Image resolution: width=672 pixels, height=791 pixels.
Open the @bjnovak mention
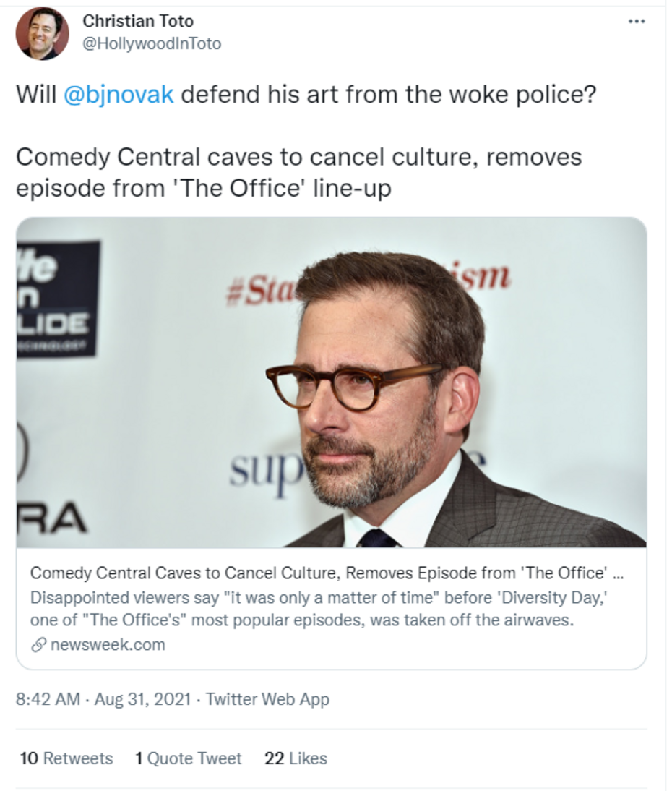coord(119,95)
